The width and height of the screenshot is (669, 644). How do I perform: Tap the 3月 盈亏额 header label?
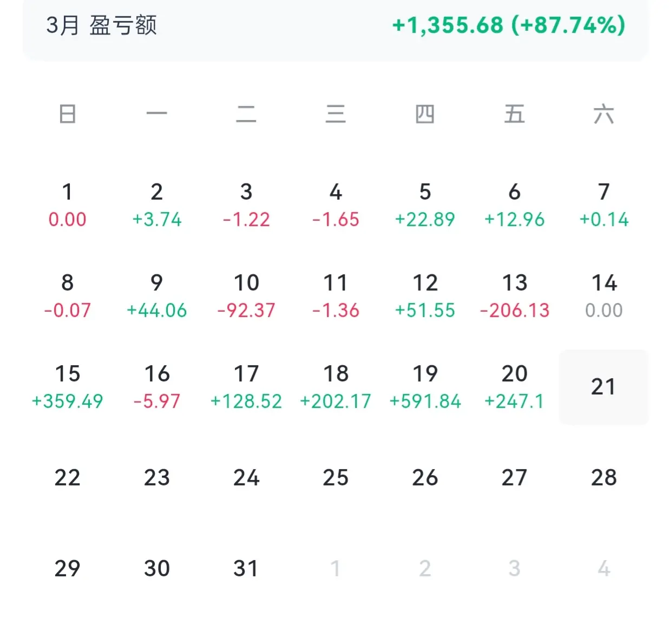click(x=101, y=25)
